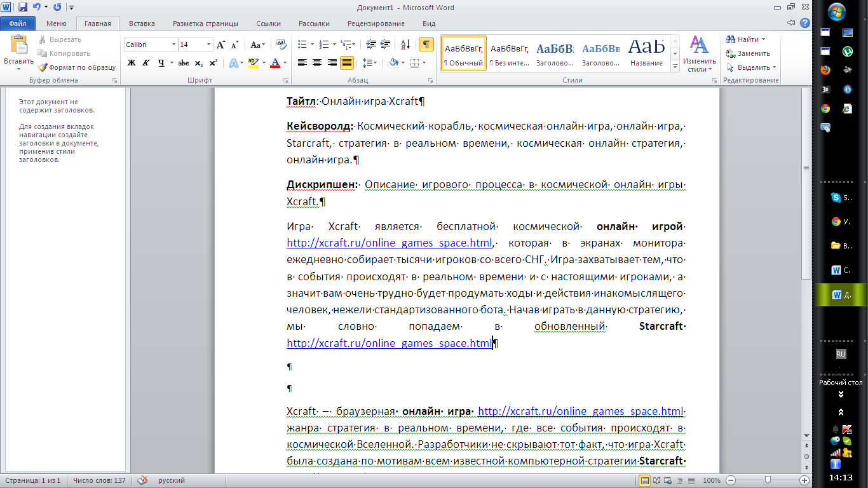Open font name Calibri dropdown
The height and width of the screenshot is (488, 868).
[x=173, y=44]
